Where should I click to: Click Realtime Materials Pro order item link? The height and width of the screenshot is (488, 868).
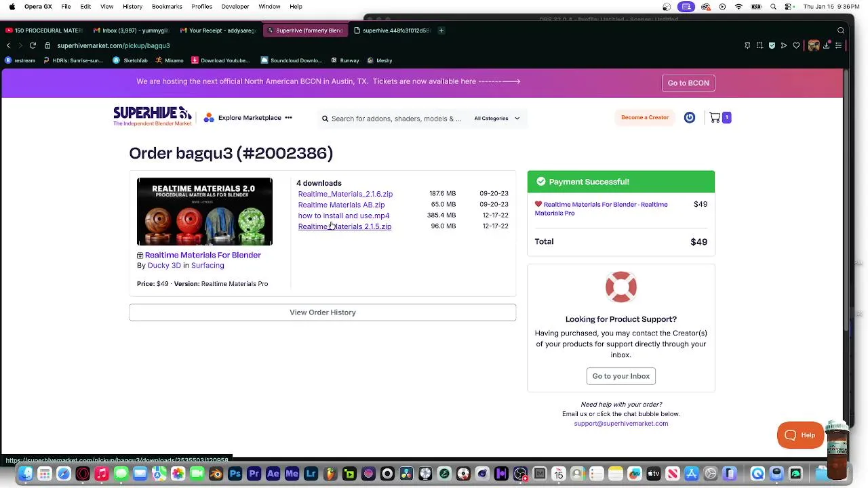pyautogui.click(x=601, y=209)
